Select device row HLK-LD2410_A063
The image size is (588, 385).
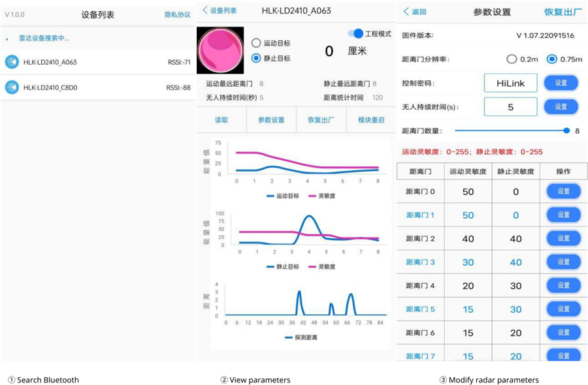click(98, 62)
